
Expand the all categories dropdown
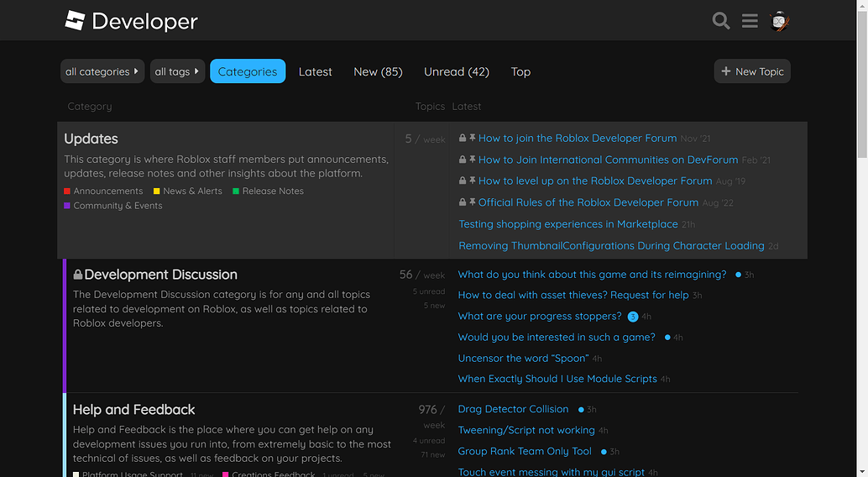[x=102, y=71]
